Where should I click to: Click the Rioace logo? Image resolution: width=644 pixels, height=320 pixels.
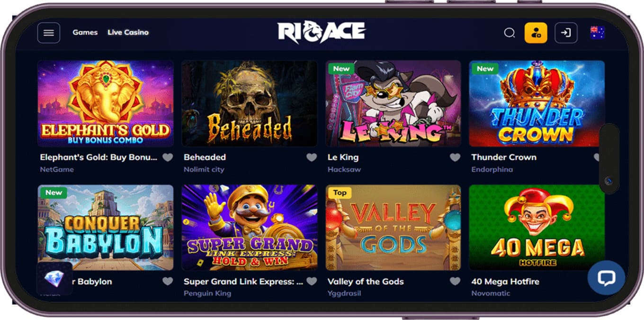(x=322, y=32)
